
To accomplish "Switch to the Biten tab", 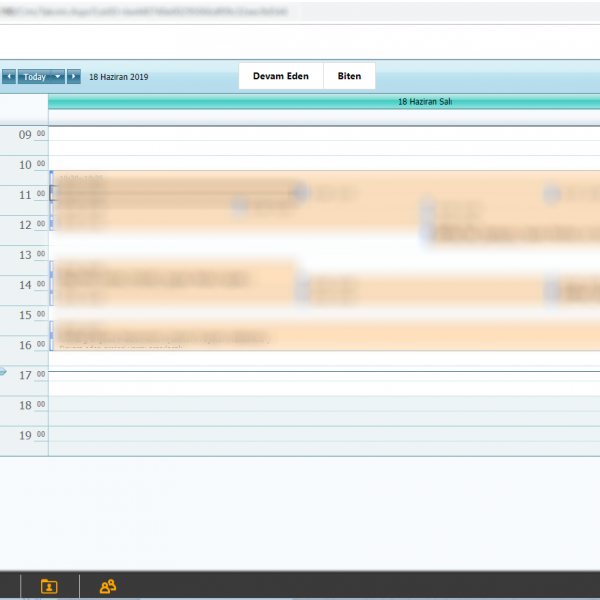I will coord(349,77).
